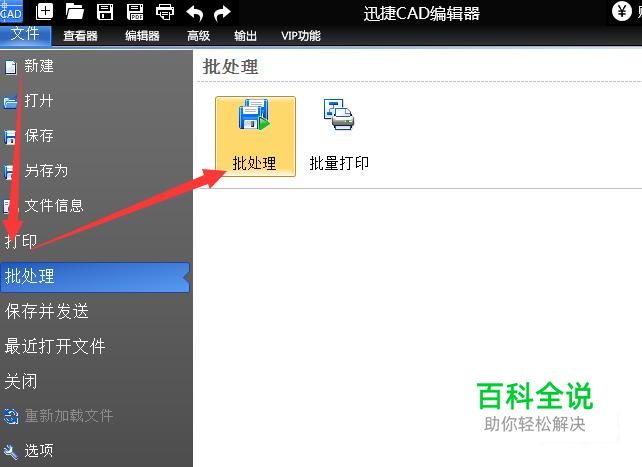Choose 关闭 in the file menu
The width and height of the screenshot is (642, 467).
point(21,381)
